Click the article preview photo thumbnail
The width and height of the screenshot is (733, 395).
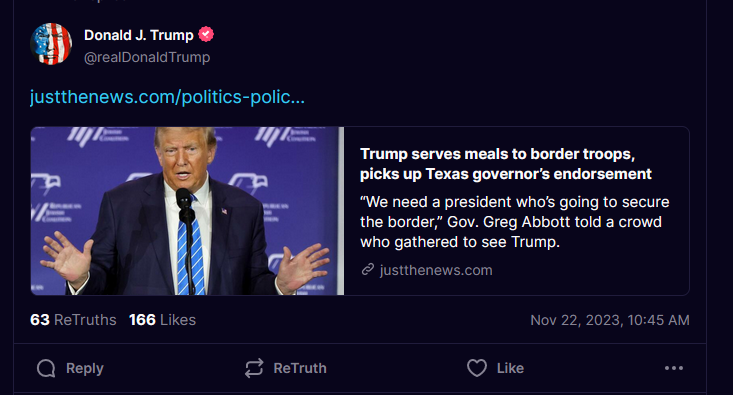click(187, 211)
